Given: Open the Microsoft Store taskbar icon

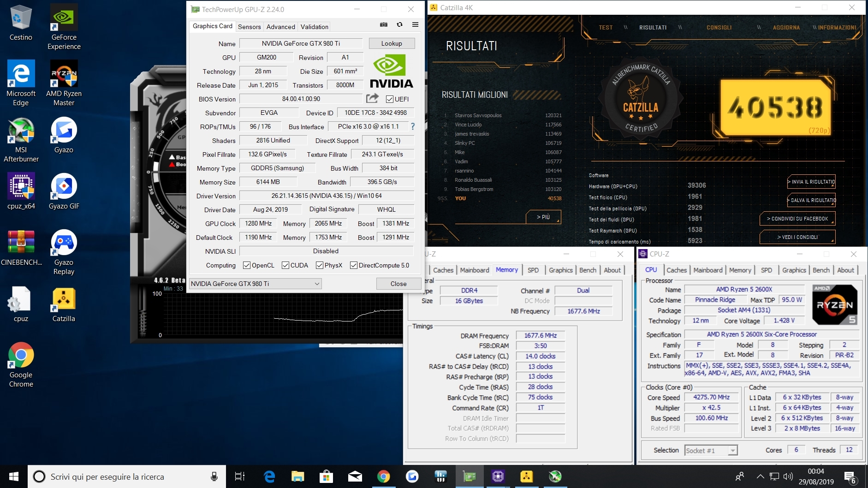Looking at the screenshot, I should click(326, 476).
